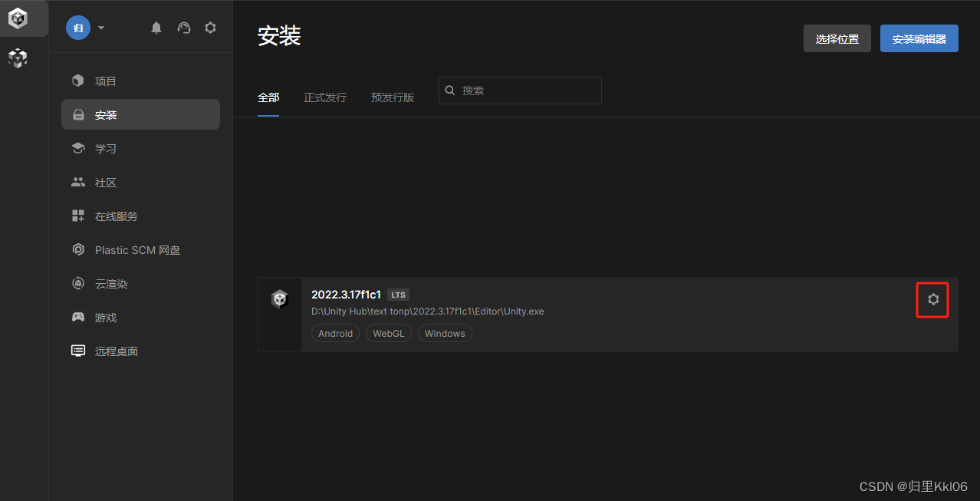Open the account avatar dropdown menu

click(84, 28)
